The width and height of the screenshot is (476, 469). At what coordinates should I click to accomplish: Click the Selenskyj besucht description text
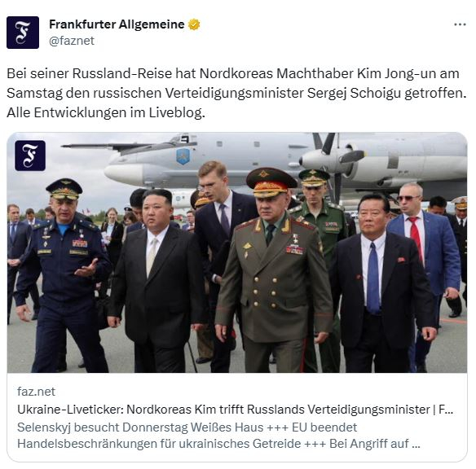[187, 427]
